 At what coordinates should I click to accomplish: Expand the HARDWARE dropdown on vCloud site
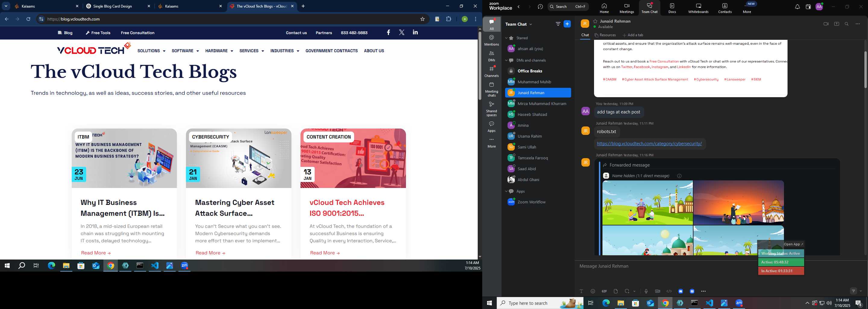[x=219, y=51]
